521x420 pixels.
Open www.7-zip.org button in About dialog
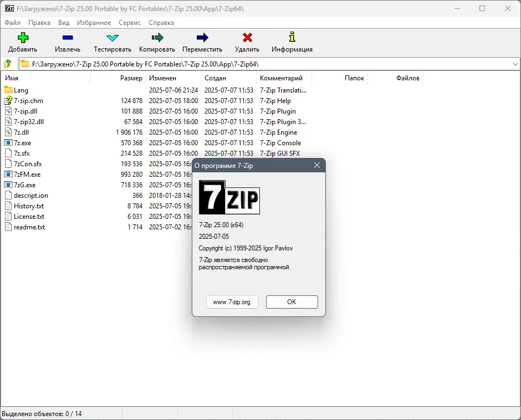pos(232,302)
